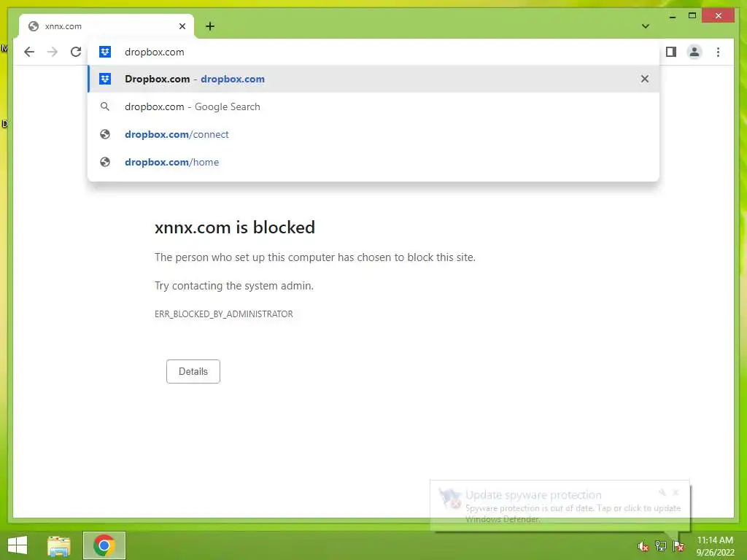Click the Chrome taskbar icon

coord(104,545)
